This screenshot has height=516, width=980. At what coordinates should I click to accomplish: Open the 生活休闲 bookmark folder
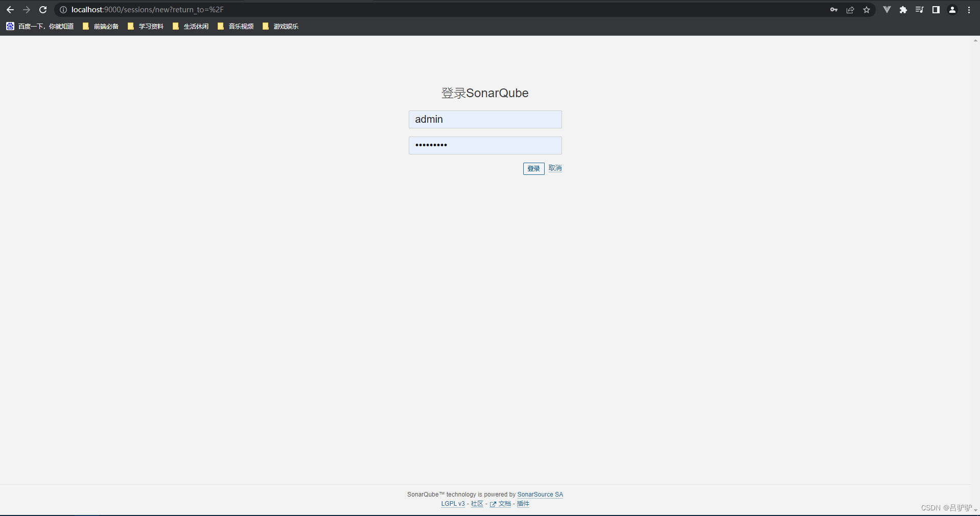191,26
